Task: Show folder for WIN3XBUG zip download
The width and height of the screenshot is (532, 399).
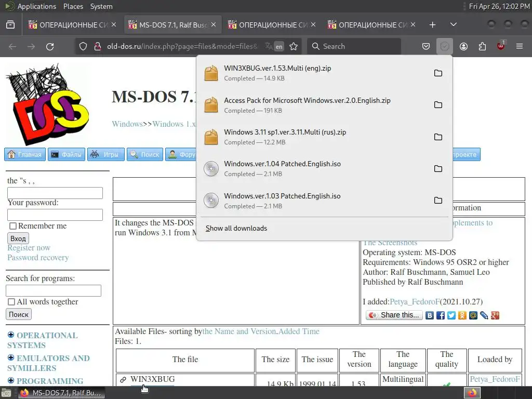Action: pos(438,73)
